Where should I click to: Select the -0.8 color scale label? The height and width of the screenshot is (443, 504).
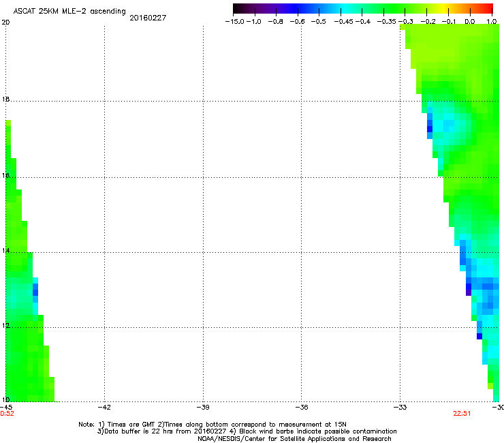coord(275,22)
